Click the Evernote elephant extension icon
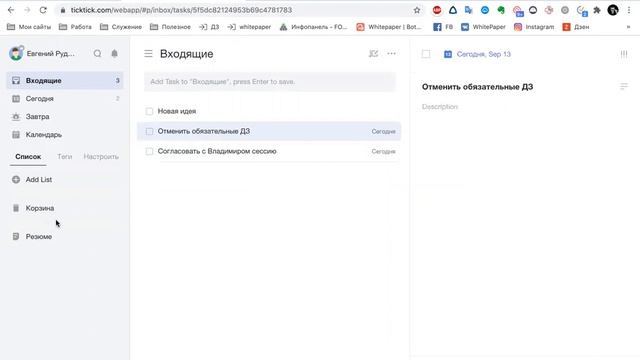This screenshot has width=640, height=360. [501, 10]
